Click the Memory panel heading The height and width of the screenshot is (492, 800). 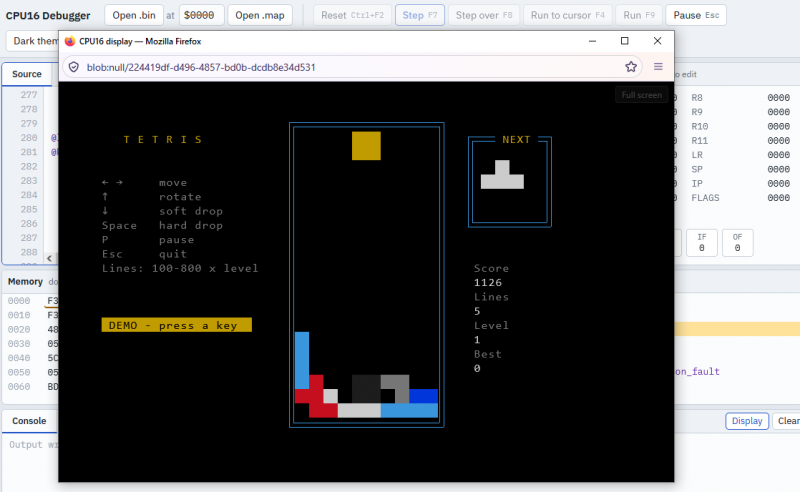(25, 282)
